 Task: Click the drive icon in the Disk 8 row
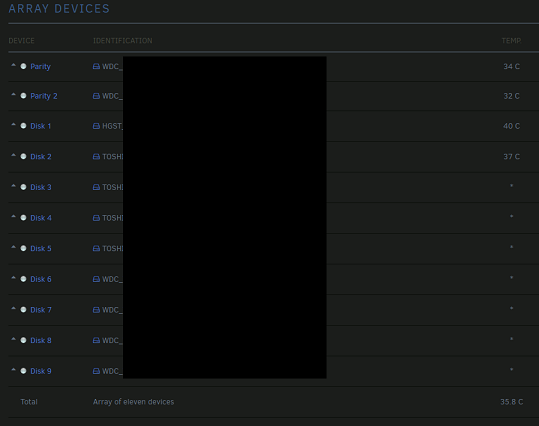96,340
